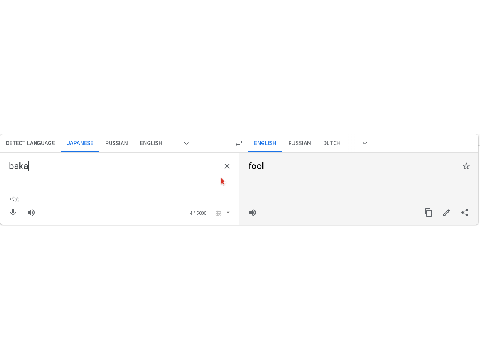Image resolution: width=480 pixels, height=360 pixels.
Task: Select the Japanese source language tab
Action: pyautogui.click(x=80, y=143)
